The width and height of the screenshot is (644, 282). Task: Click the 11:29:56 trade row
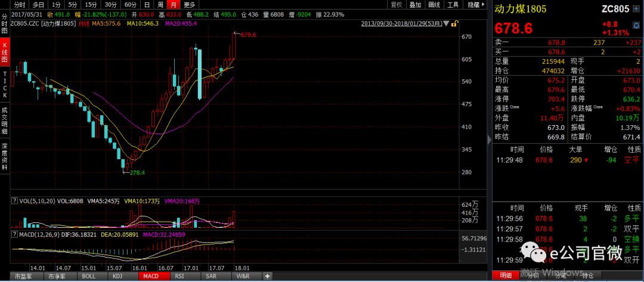pos(567,219)
